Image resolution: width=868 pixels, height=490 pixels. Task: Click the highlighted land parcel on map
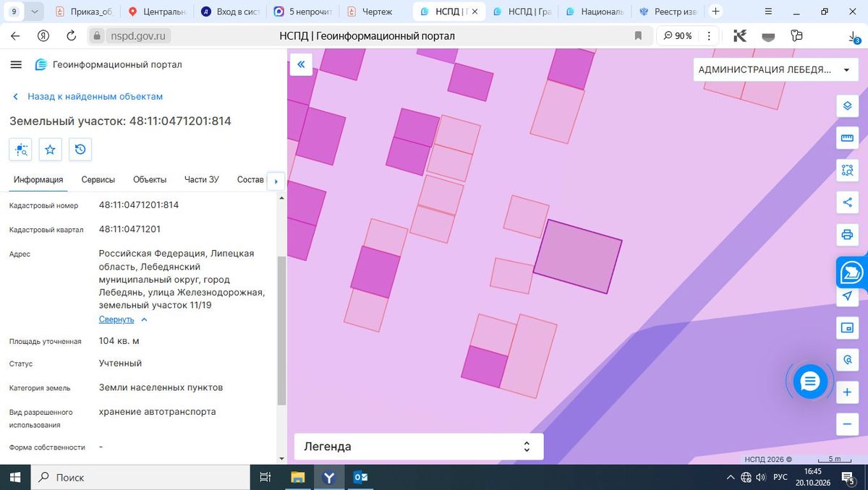(x=578, y=257)
